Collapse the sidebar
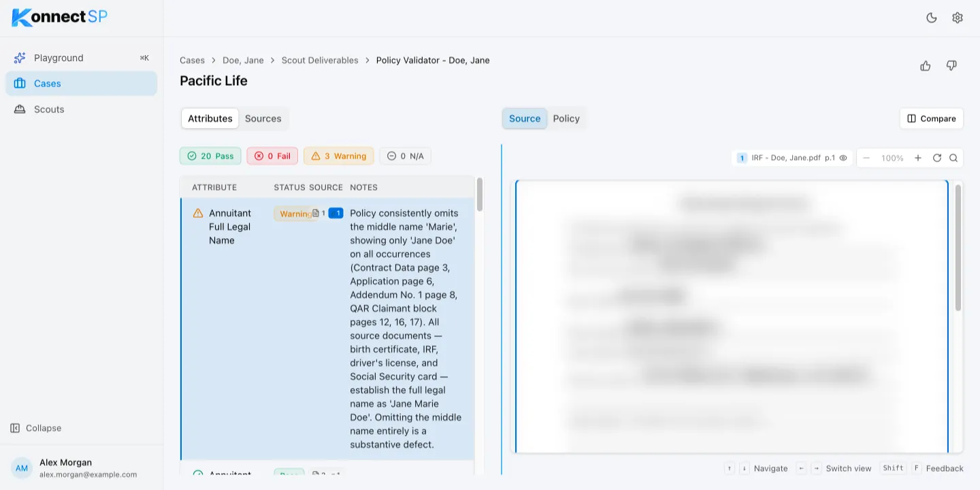The image size is (980, 490). coord(36,428)
